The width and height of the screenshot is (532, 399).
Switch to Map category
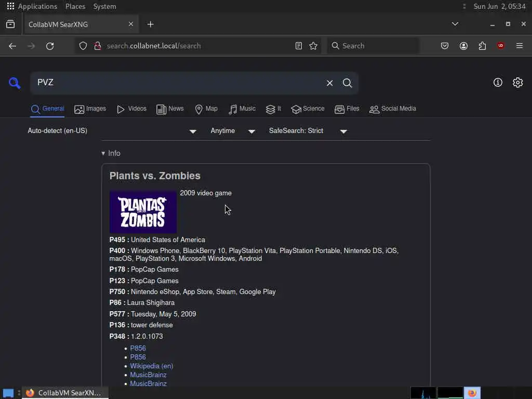point(206,109)
